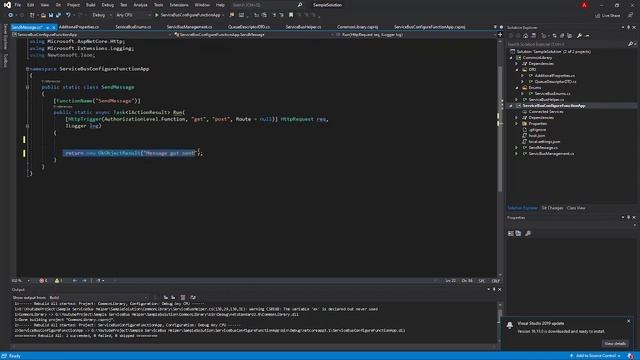Image resolution: width=640 pixels, height=360 pixels.
Task: Click the Property Pages wrench in Properties panel
Action: tap(528, 233)
